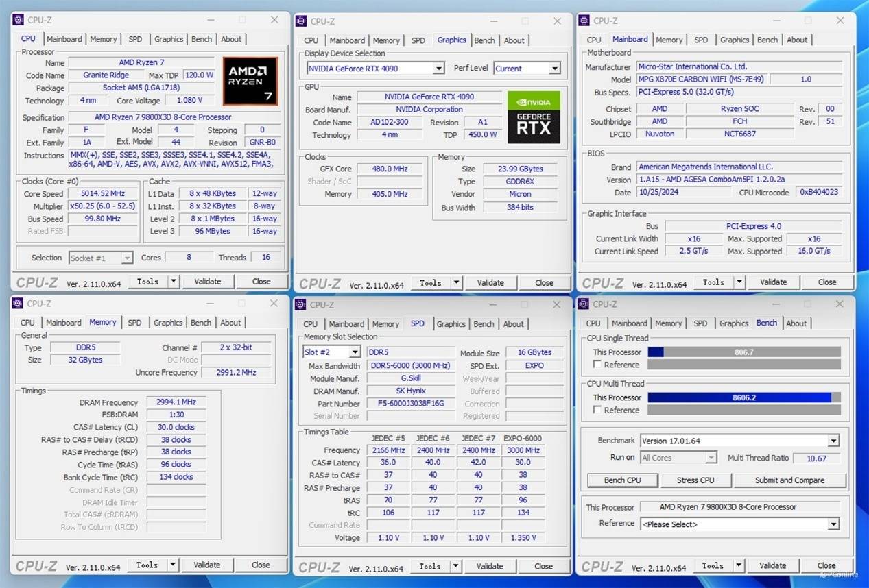The image size is (869, 588).
Task: Open the Memory Slot Selection dropdown
Action: click(354, 352)
